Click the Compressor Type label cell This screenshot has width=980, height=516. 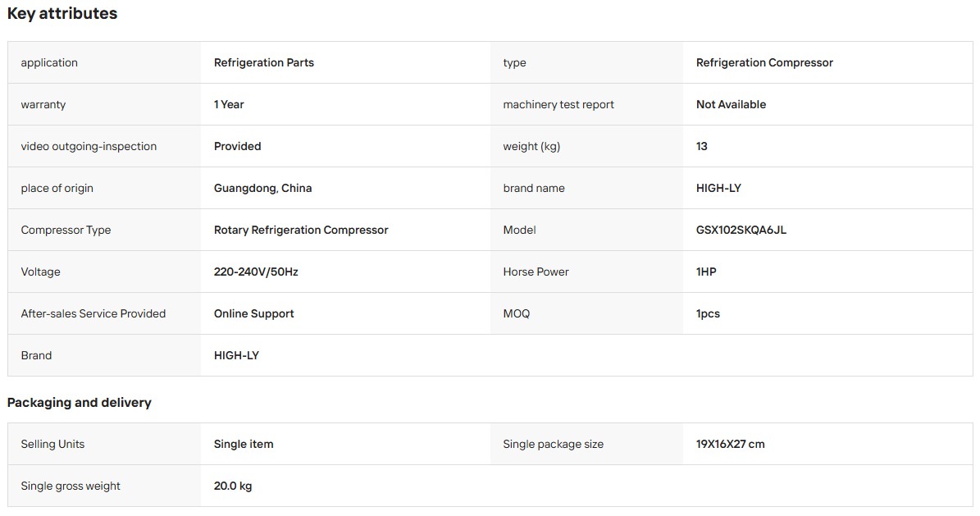[x=104, y=231]
